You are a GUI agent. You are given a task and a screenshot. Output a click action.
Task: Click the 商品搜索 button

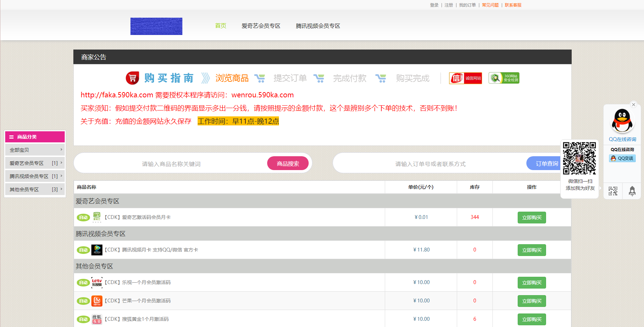288,163
